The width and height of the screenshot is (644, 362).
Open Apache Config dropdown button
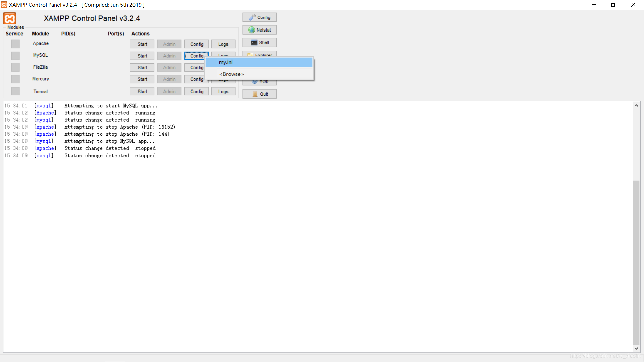[x=197, y=44]
